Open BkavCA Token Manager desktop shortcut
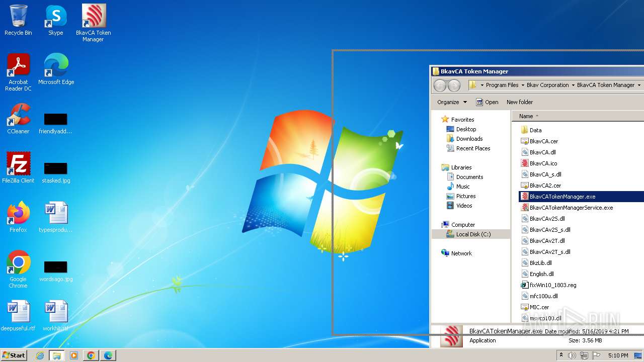 click(x=94, y=23)
